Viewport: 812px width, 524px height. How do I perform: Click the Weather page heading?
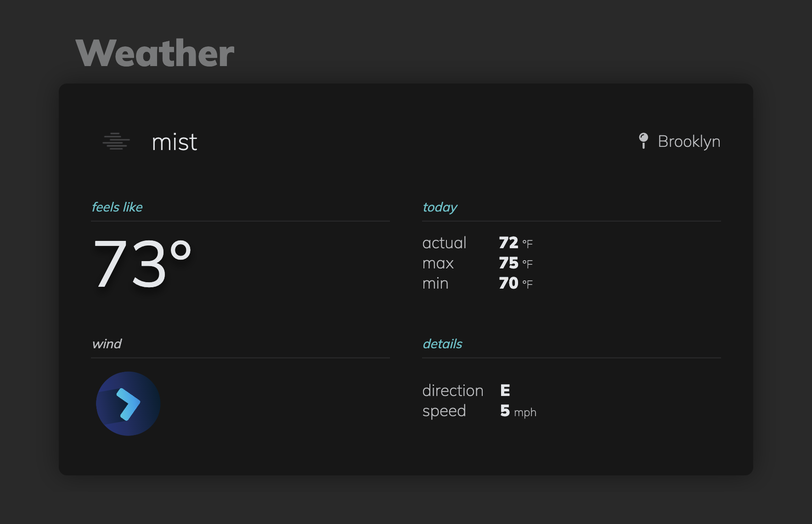(x=155, y=53)
